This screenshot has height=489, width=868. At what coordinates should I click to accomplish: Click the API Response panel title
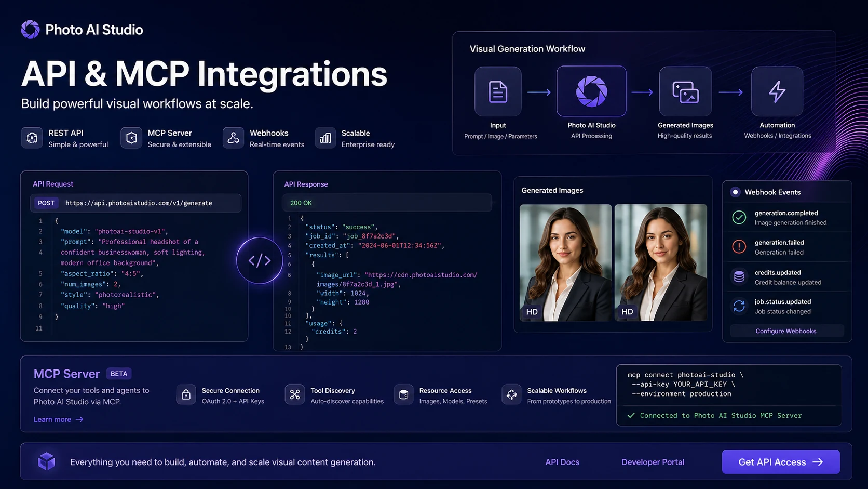(x=306, y=184)
